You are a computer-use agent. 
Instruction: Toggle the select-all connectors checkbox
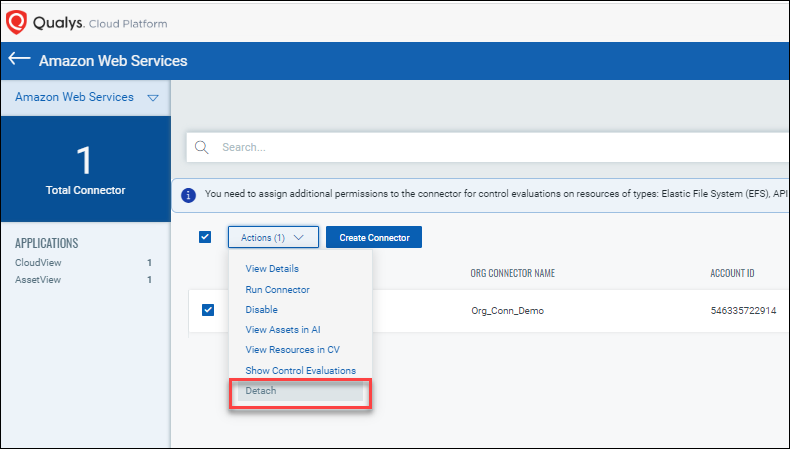205,237
